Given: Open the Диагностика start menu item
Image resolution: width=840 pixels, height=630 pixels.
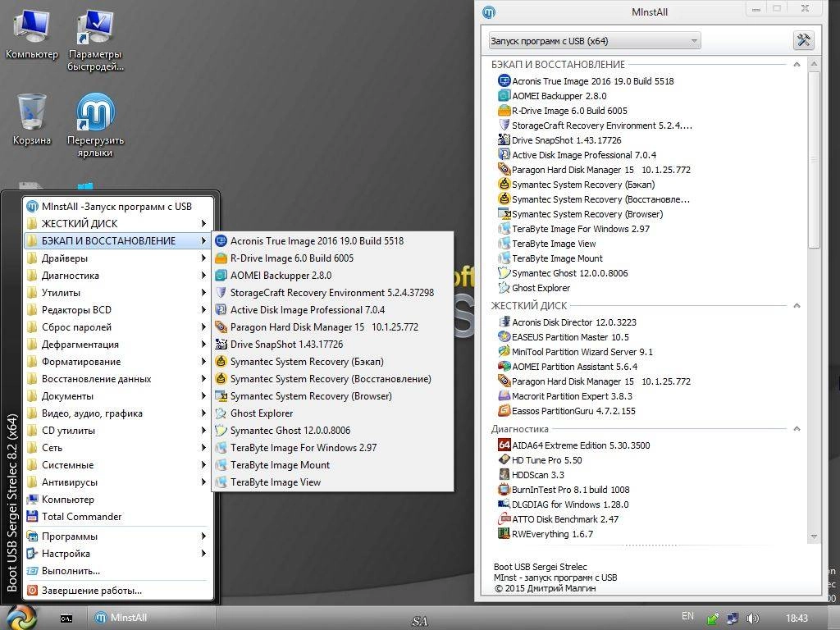Looking at the screenshot, I should coord(117,276).
